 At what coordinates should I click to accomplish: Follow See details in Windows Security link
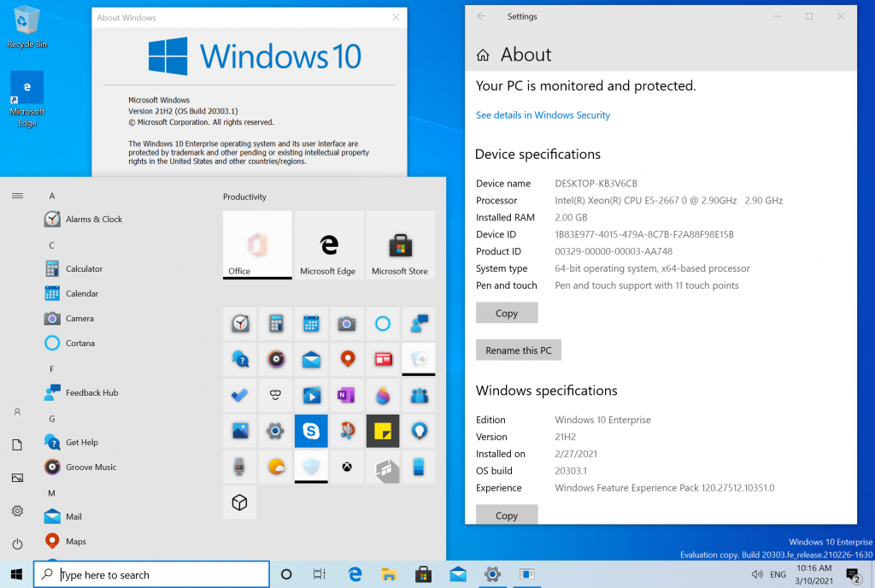pyautogui.click(x=543, y=115)
